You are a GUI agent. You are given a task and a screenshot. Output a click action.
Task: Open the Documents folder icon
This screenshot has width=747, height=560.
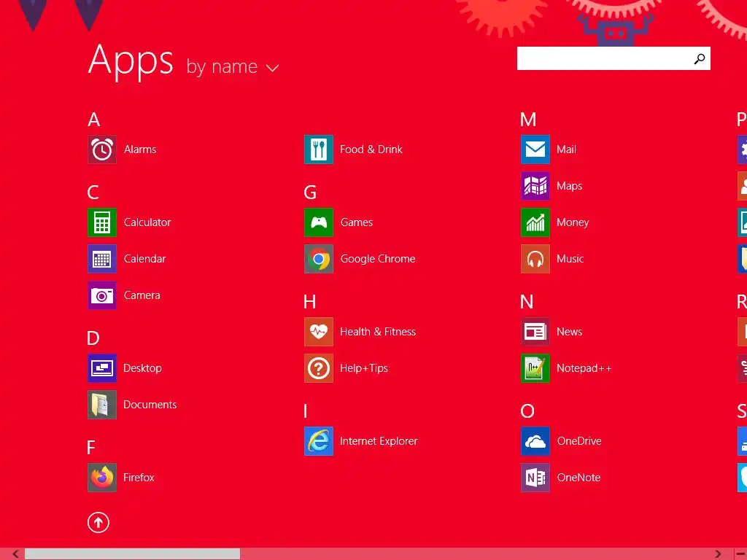[x=102, y=405]
